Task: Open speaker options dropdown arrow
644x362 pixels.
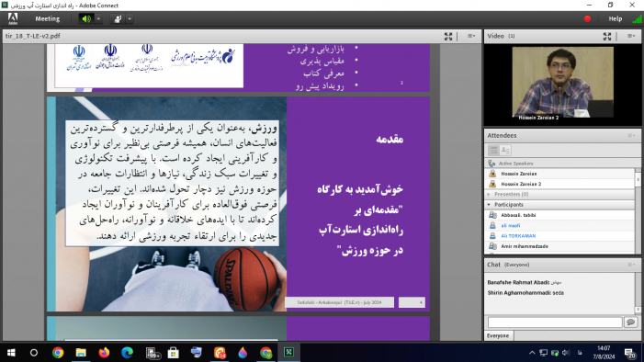Action: [98, 19]
